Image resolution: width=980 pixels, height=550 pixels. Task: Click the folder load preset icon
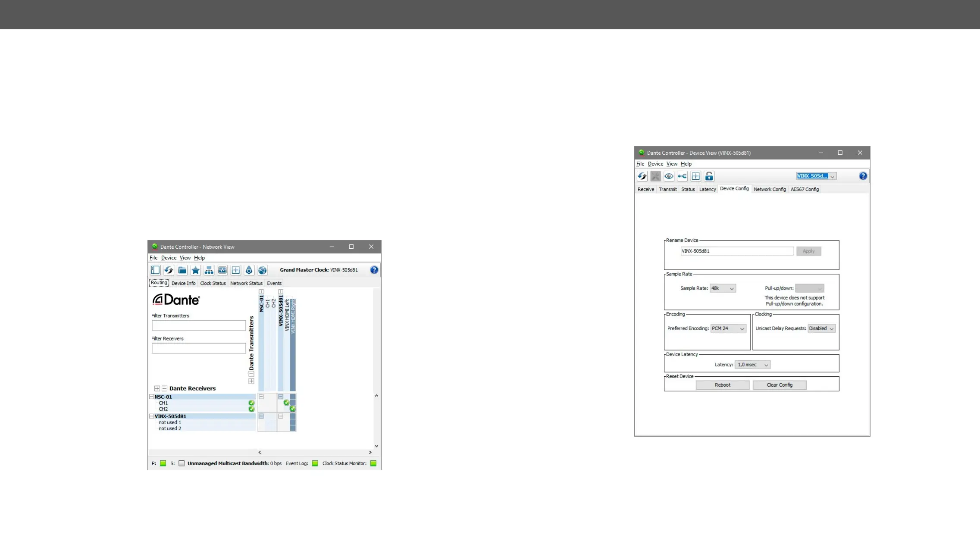coord(182,270)
